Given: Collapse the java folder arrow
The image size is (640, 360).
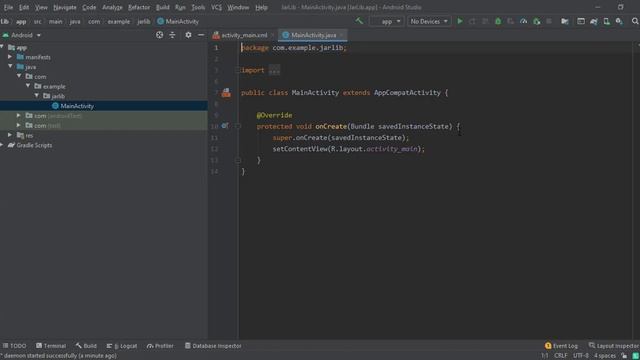Looking at the screenshot, I should tap(10, 67).
